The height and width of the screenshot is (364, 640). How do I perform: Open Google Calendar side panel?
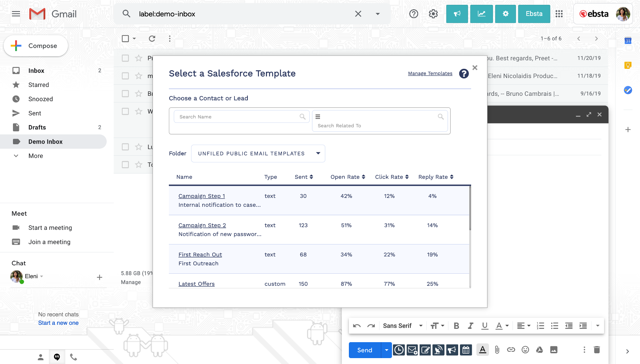(628, 41)
